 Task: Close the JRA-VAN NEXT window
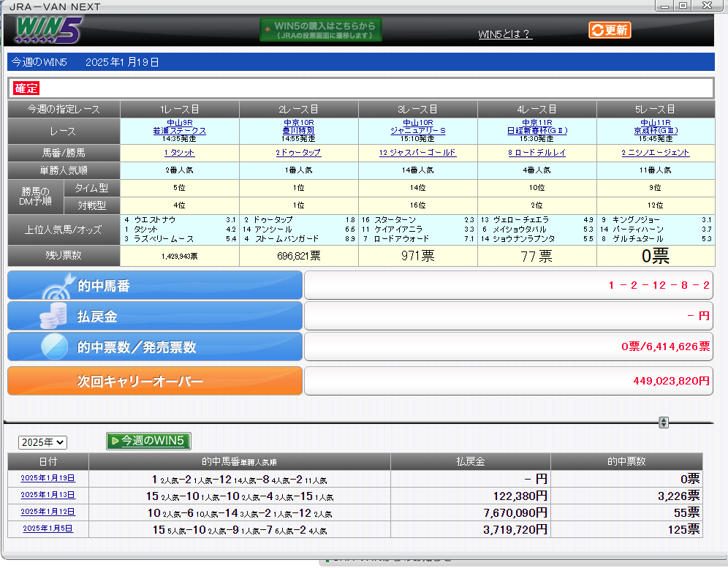[x=707, y=6]
